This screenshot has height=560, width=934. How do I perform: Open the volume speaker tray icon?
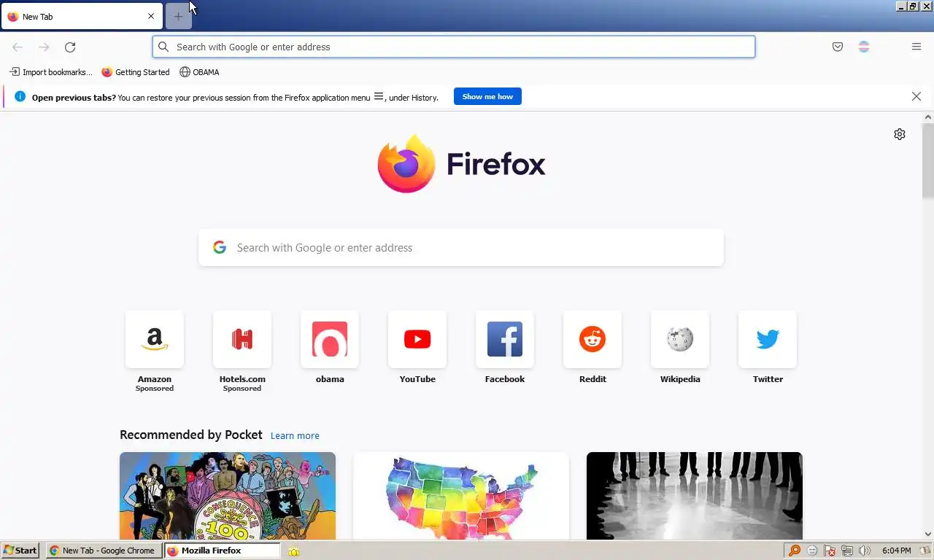[865, 551]
